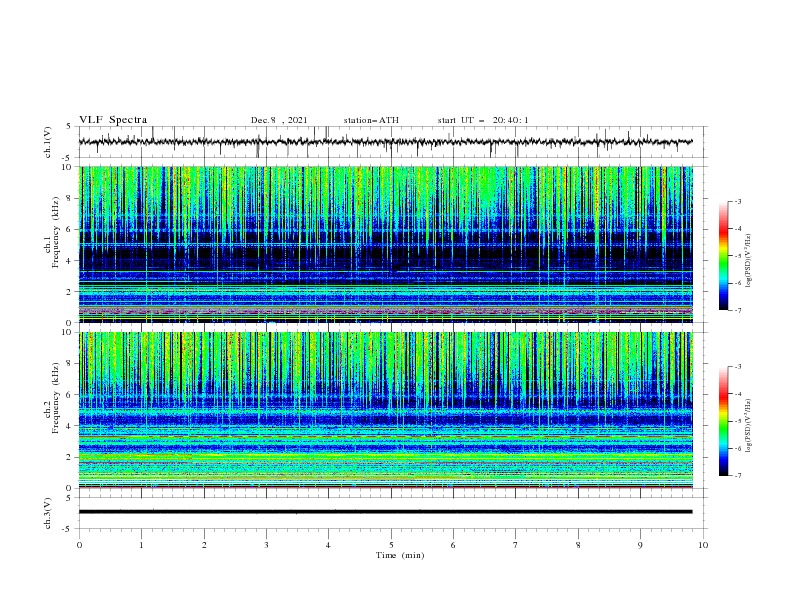
Task: Select the upper color bar's log(PSD) label
Action: click(749, 261)
